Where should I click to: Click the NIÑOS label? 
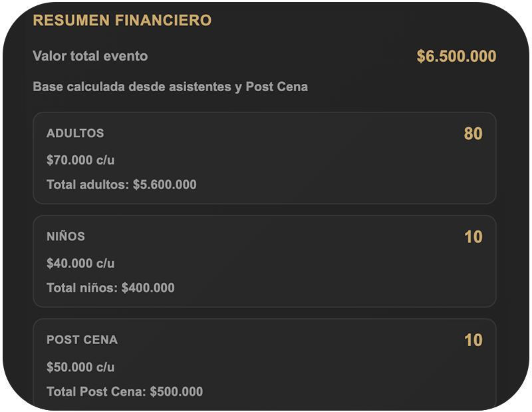click(x=66, y=236)
